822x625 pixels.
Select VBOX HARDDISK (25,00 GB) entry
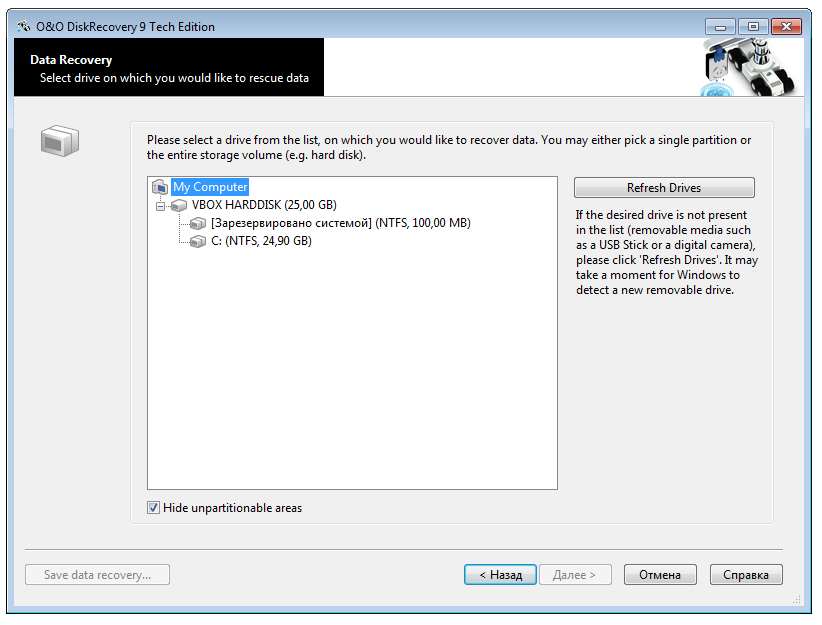tap(264, 205)
